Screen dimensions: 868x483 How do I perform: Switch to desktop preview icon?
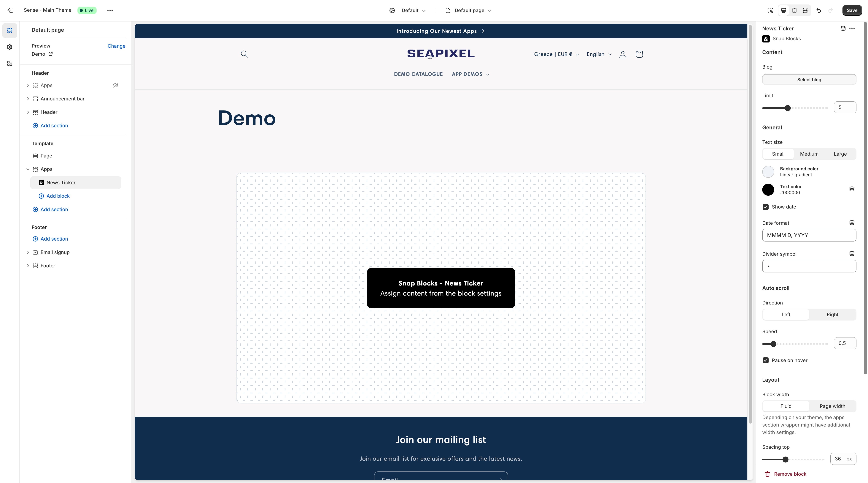pos(784,10)
